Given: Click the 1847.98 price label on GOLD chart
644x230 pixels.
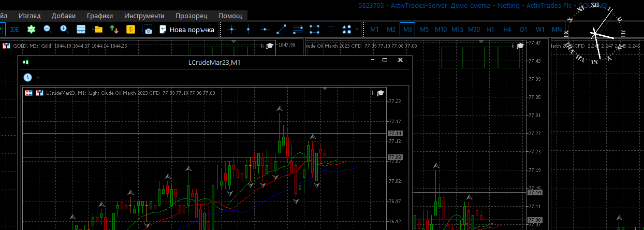Looking at the screenshot, I should click(x=287, y=45).
